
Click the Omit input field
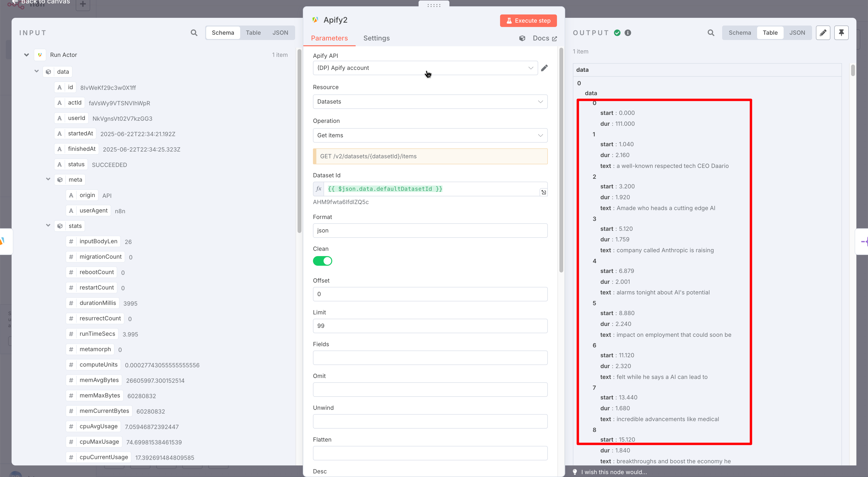[430, 390]
